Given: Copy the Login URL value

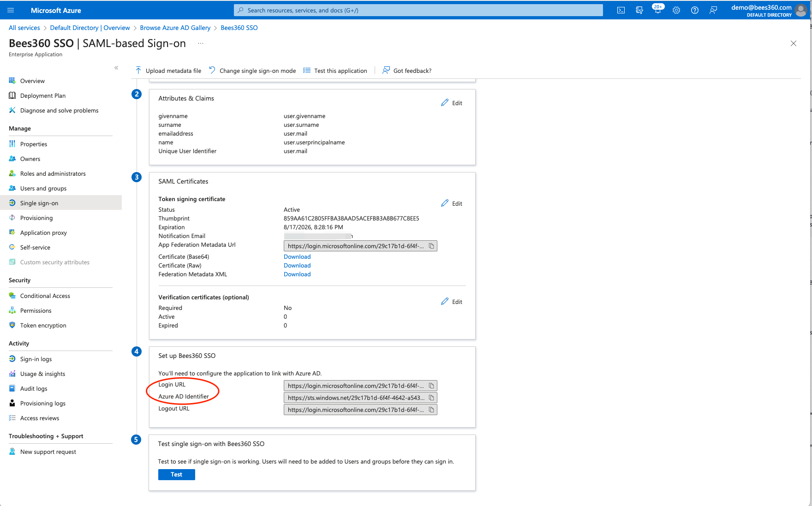Looking at the screenshot, I should (x=431, y=386).
